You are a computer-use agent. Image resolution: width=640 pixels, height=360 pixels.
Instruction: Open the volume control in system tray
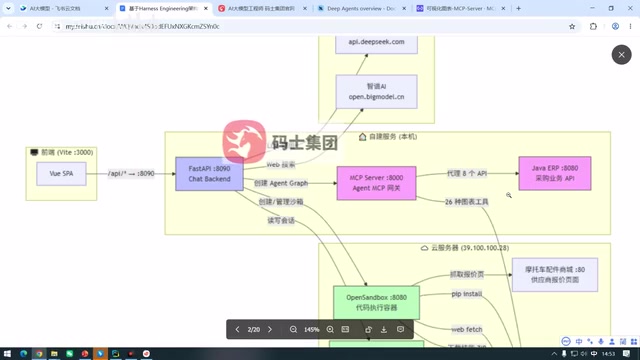584,353
